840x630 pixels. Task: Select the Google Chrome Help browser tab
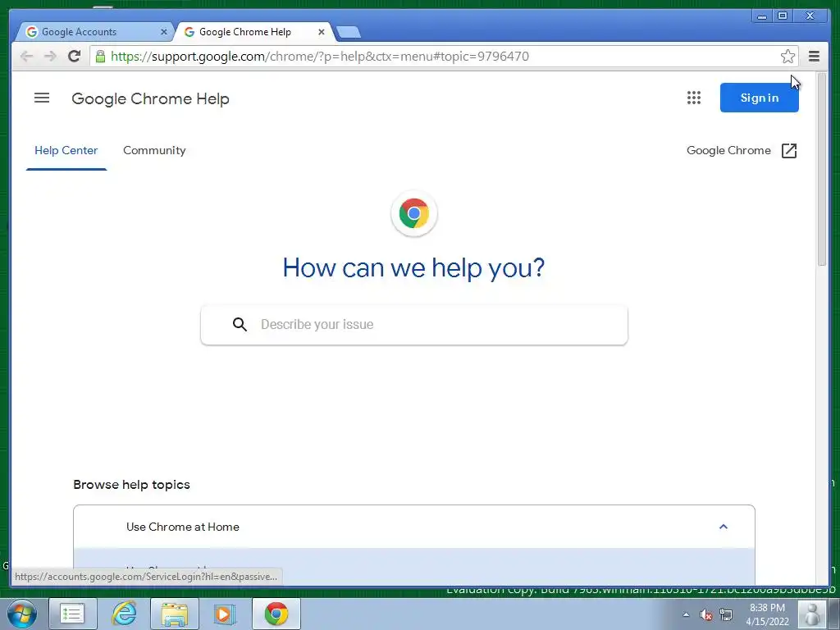point(253,32)
